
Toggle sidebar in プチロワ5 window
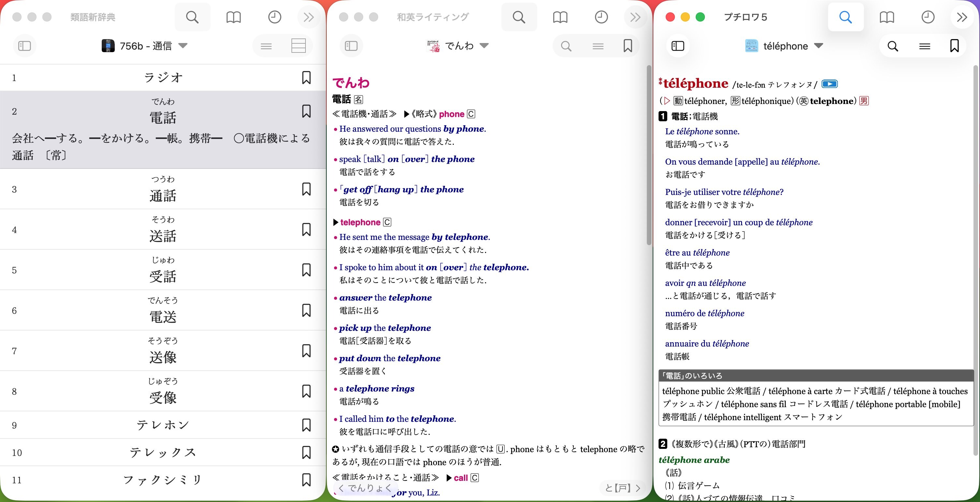678,46
